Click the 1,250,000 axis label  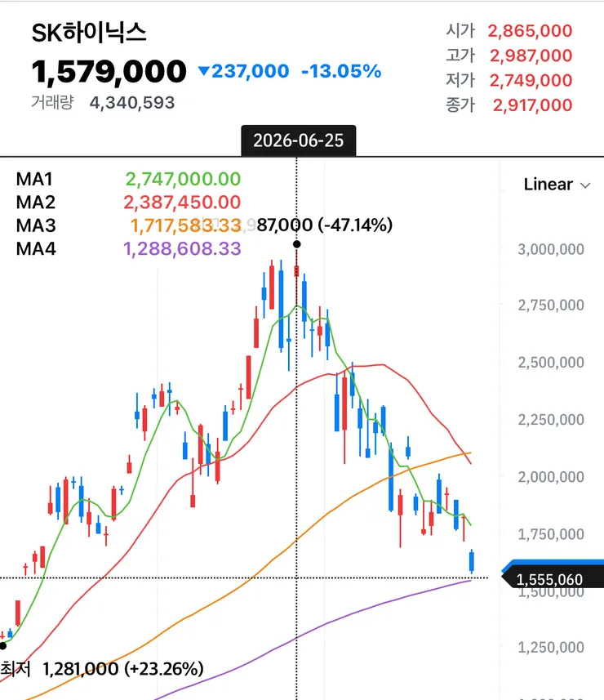551,648
